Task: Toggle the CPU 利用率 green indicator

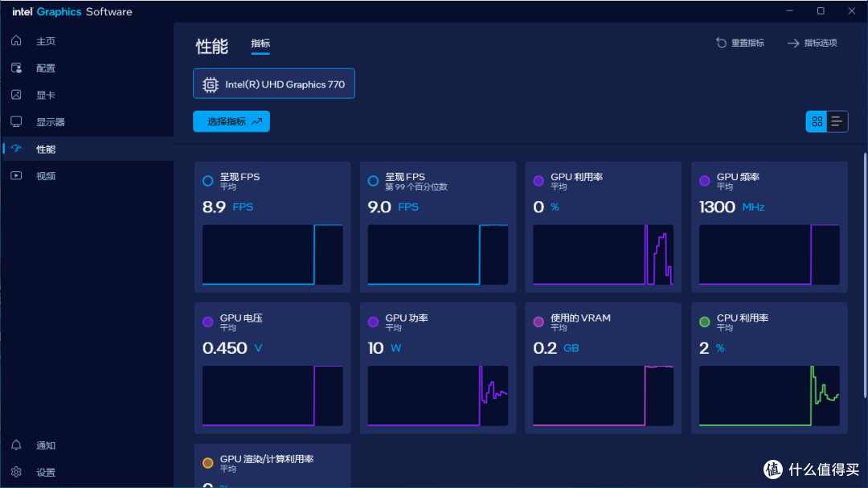Action: (x=704, y=322)
